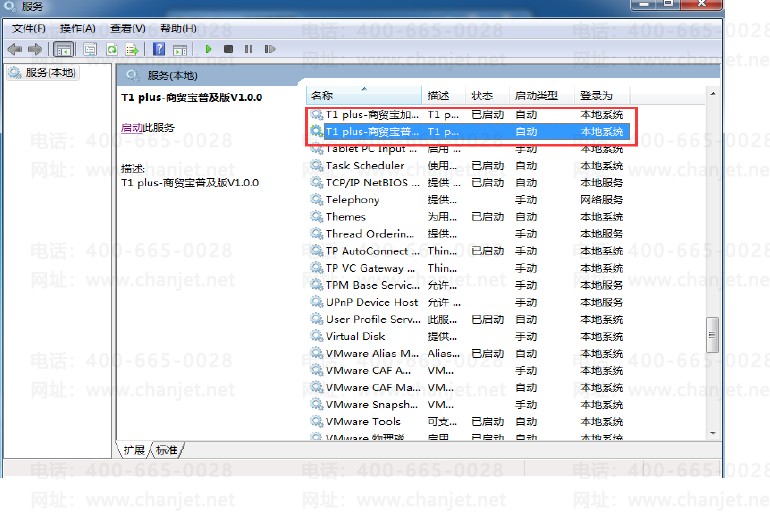Click the scrollbar down arrow
This screenshot has width=770, height=528.
click(713, 433)
